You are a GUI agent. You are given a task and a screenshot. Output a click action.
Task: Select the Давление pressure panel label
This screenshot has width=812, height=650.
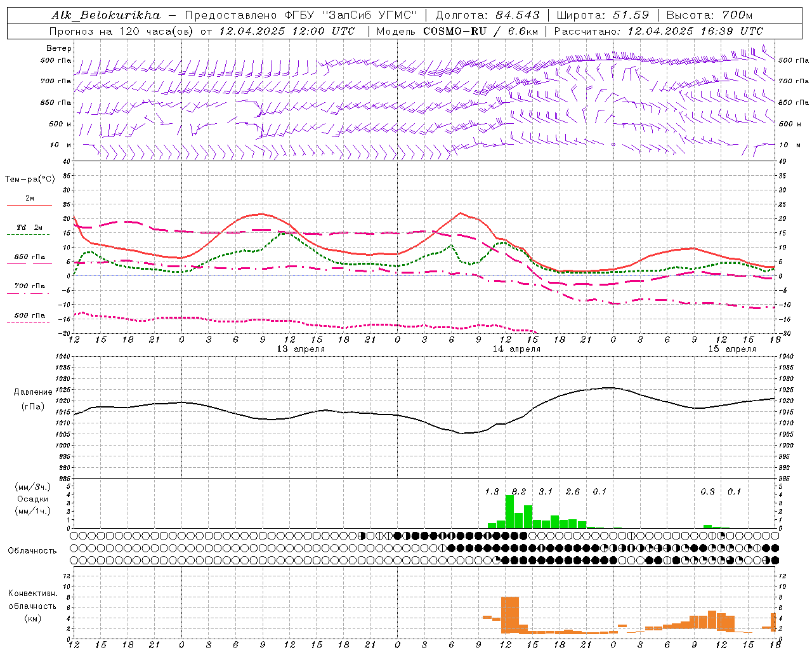point(33,392)
